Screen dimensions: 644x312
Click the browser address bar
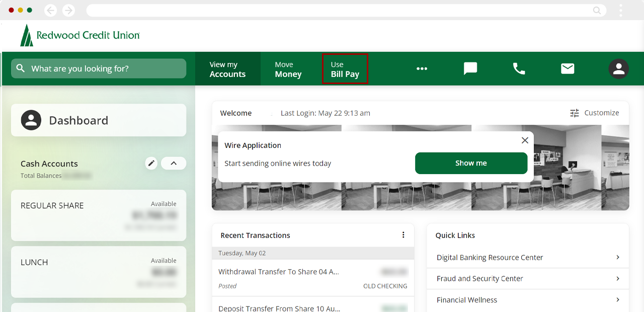346,10
